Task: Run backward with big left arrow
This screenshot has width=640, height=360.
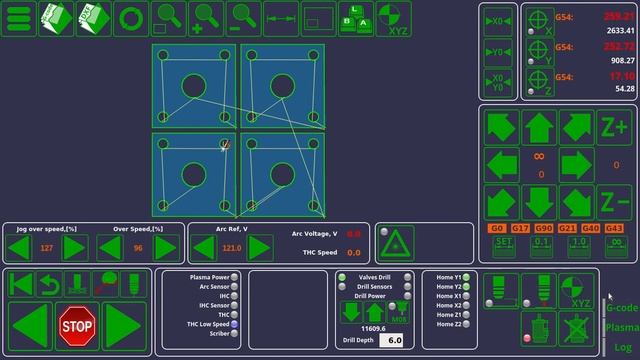Action: [31, 326]
